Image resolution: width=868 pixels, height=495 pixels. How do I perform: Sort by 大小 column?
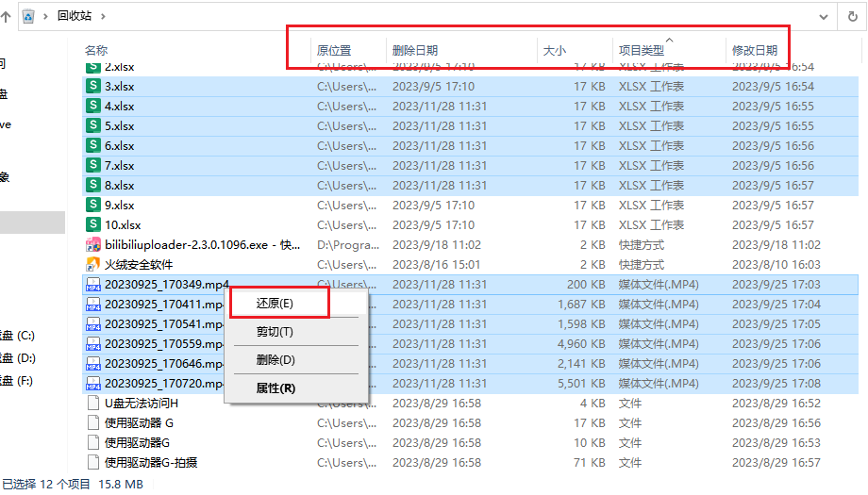[554, 50]
